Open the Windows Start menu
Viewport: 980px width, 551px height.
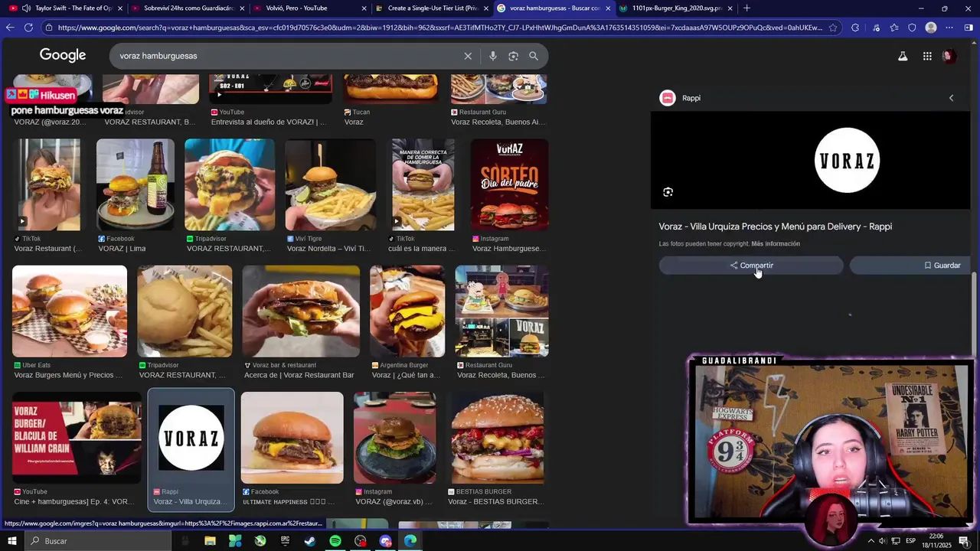(11, 541)
